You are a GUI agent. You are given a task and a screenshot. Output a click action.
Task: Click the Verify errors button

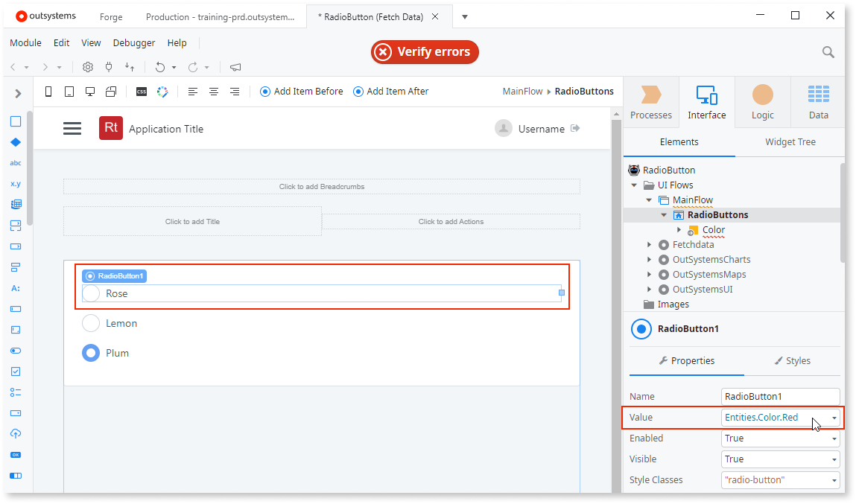pos(424,52)
